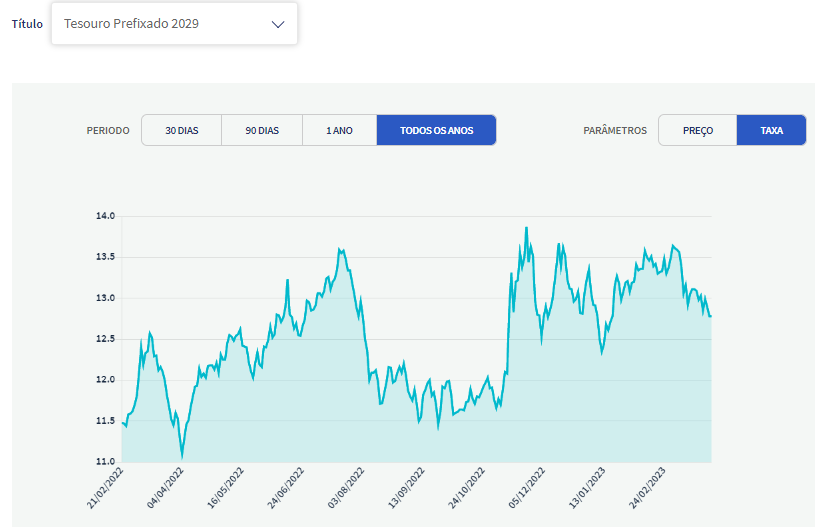Click the 11.5 value on the y-axis

105,421
